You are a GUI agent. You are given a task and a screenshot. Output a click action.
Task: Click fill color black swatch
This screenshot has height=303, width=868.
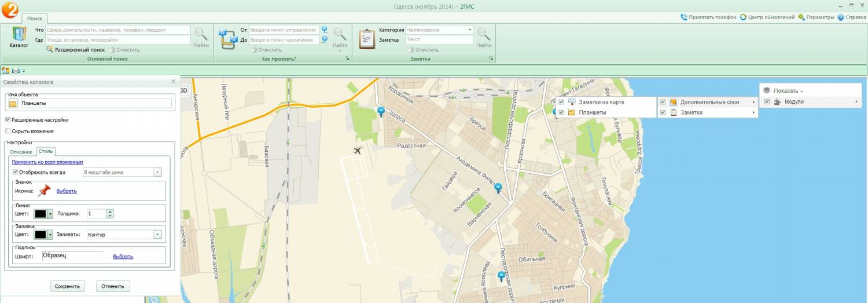(x=41, y=235)
